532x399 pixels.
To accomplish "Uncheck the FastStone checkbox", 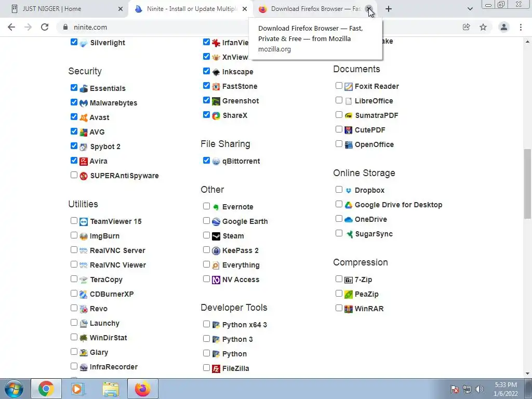I will coord(206,86).
